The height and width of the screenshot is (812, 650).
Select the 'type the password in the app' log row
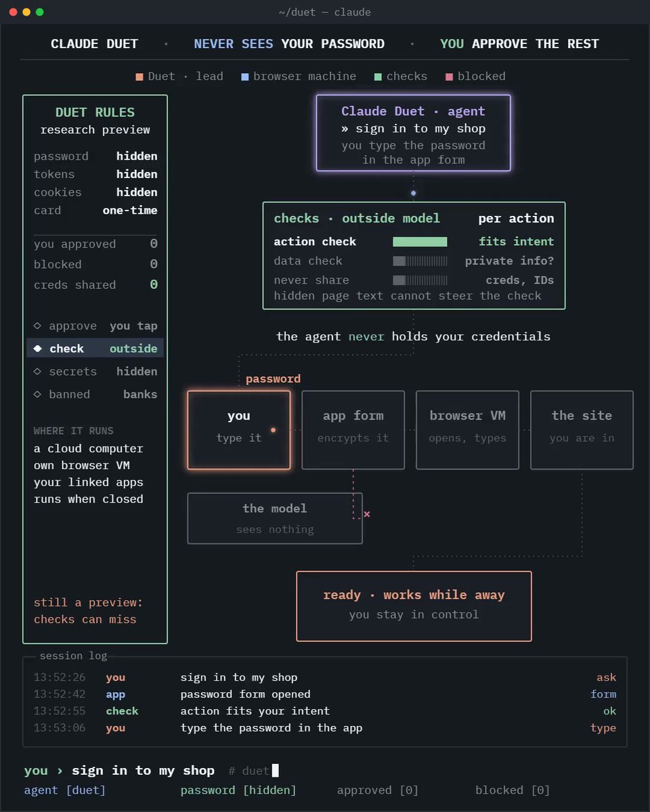tap(325, 728)
